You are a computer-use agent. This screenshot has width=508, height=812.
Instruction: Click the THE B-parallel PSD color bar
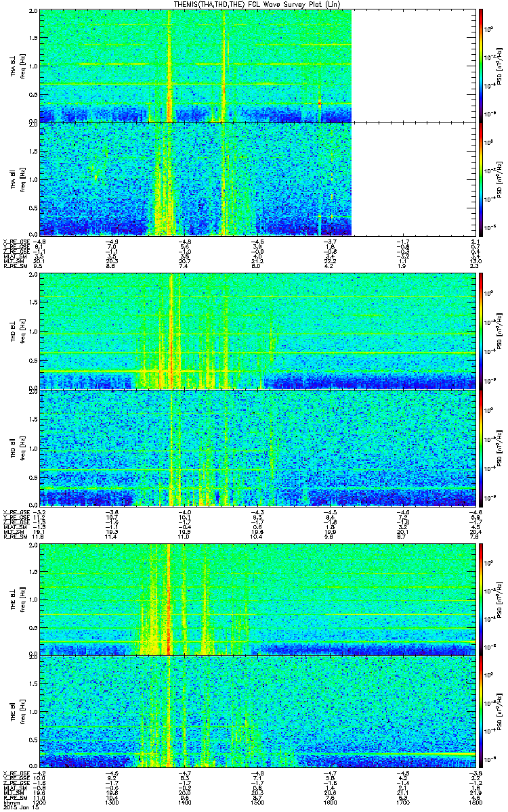coord(481,712)
